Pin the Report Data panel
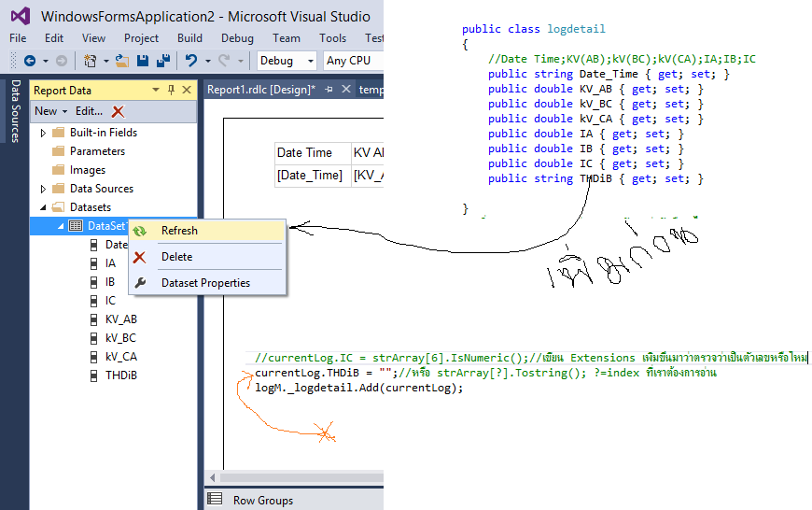The height and width of the screenshot is (510, 812). point(171,90)
